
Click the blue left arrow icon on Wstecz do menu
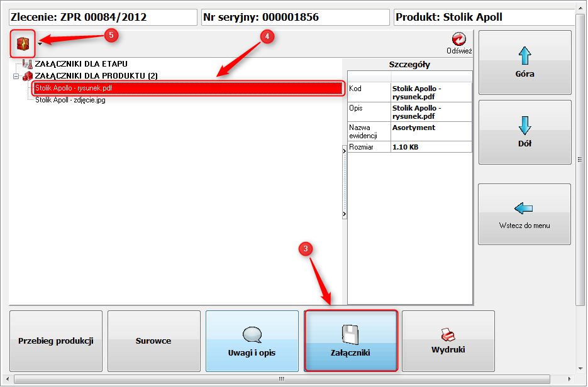[x=523, y=209]
